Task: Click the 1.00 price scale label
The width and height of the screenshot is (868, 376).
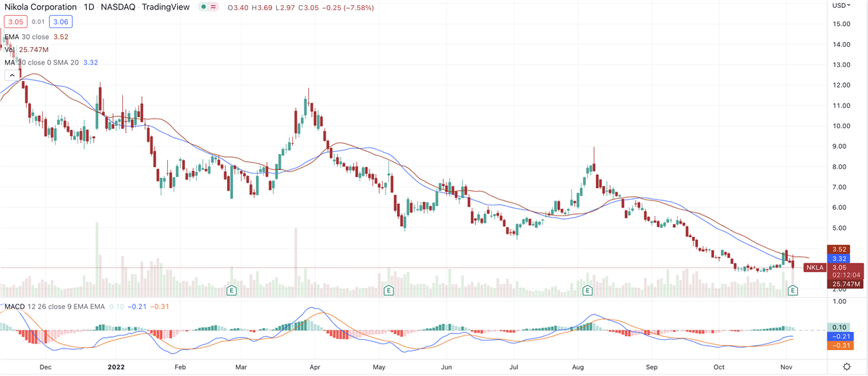Action: tap(840, 301)
